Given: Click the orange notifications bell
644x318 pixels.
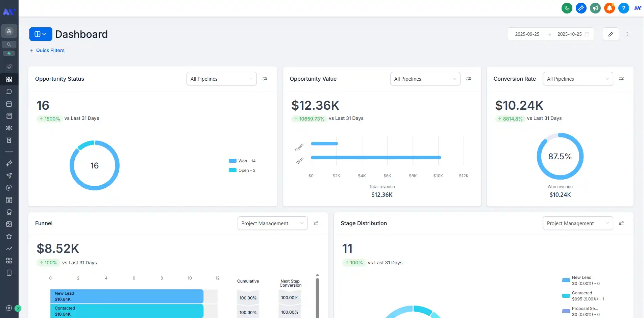Looking at the screenshot, I should [609, 8].
